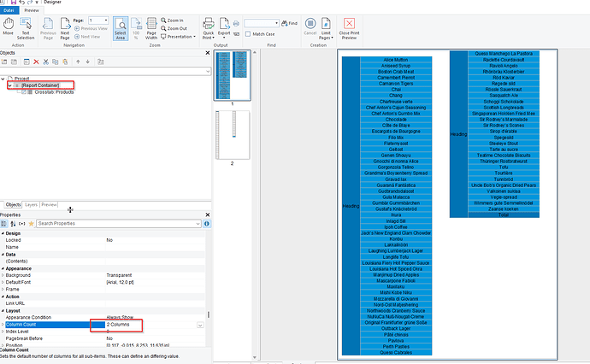The image size is (590, 364).
Task: Click the redo arrow in title bar
Action: click(x=30, y=3)
